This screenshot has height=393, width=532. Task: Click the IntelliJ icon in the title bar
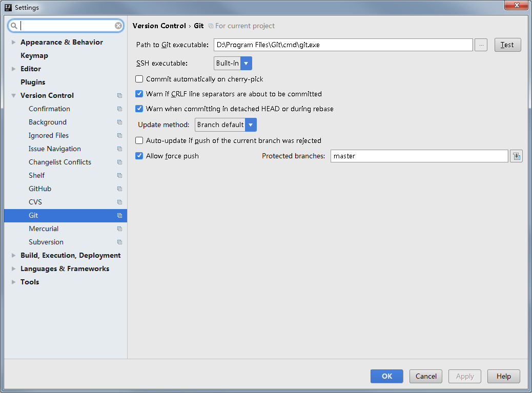pos(8,8)
